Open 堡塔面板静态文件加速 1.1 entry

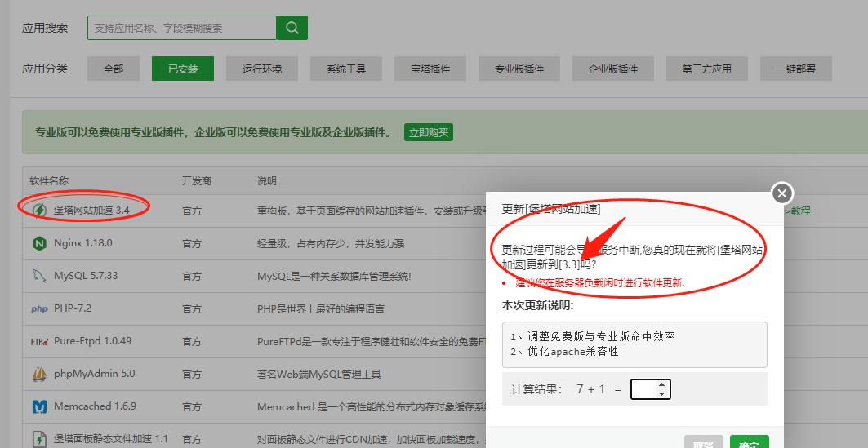(111, 438)
